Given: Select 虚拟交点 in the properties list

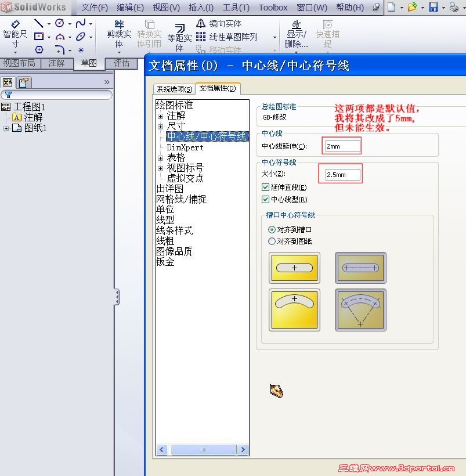Looking at the screenshot, I should point(185,178).
